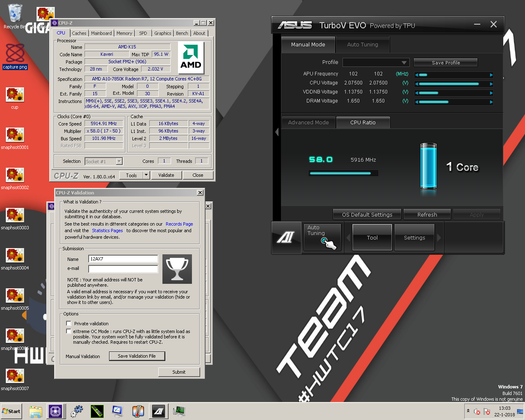Viewport: 525px width, 420px height.
Task: Click the Validate button in CPU-Z
Action: pos(166,175)
